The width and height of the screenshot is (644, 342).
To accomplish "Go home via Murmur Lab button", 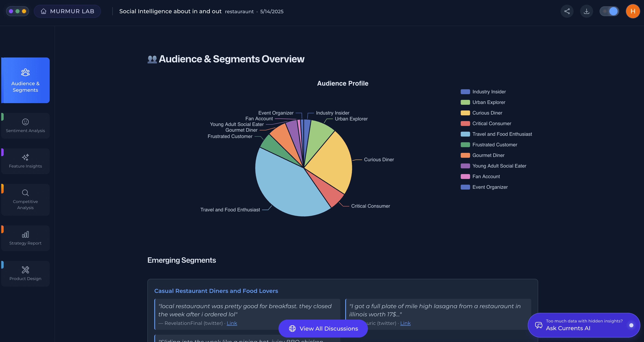I will point(68,11).
